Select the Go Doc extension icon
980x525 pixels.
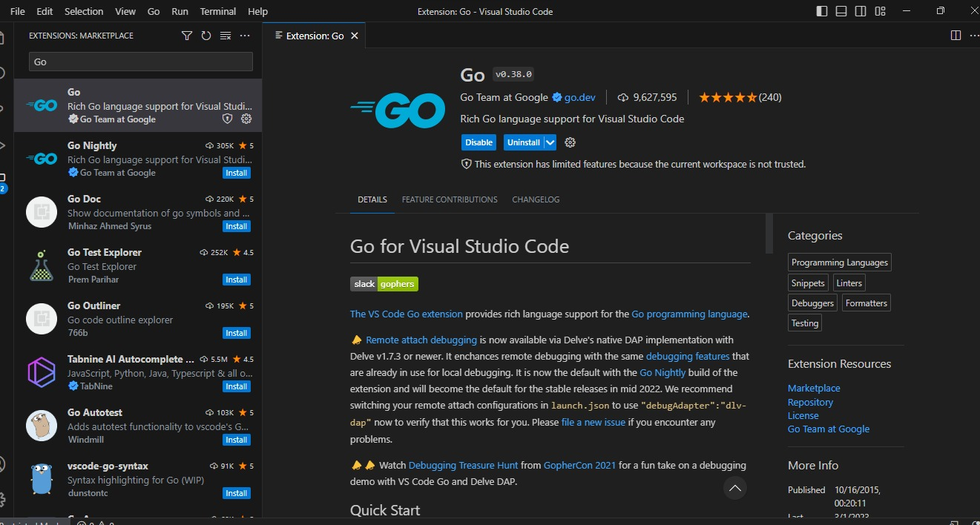coord(42,212)
